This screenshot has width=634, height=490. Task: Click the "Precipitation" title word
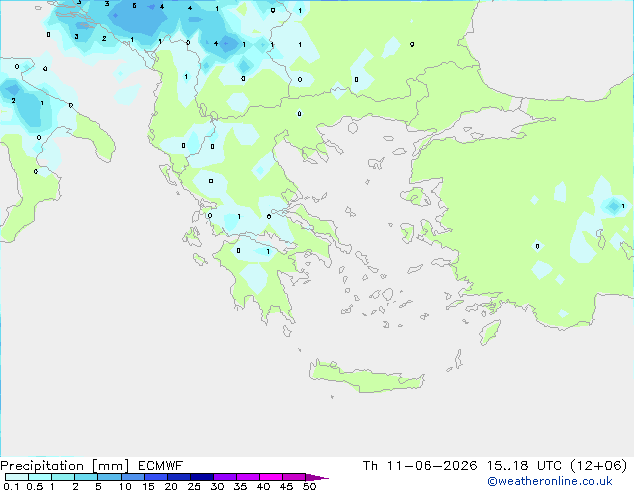click(x=42, y=466)
